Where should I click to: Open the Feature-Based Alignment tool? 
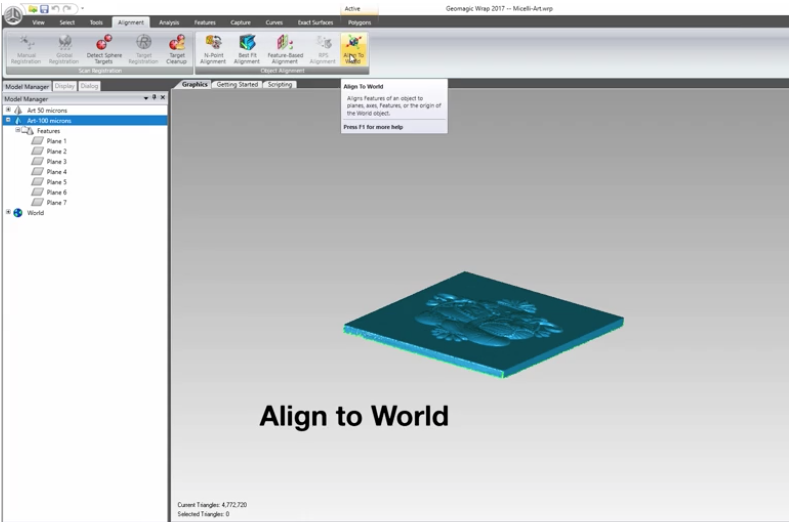[x=285, y=49]
